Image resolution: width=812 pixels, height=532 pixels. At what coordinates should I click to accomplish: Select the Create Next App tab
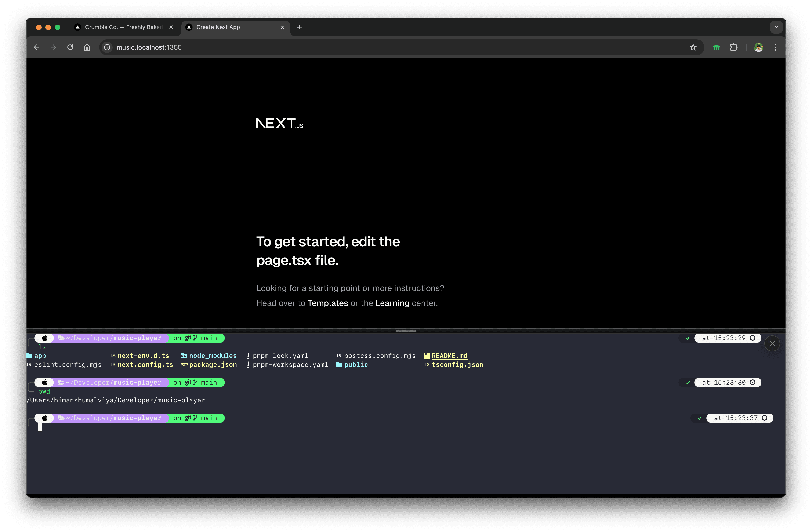point(218,27)
